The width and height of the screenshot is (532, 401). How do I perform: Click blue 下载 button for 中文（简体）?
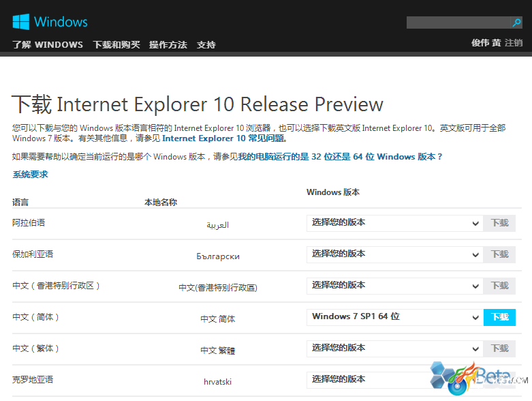coord(499,317)
